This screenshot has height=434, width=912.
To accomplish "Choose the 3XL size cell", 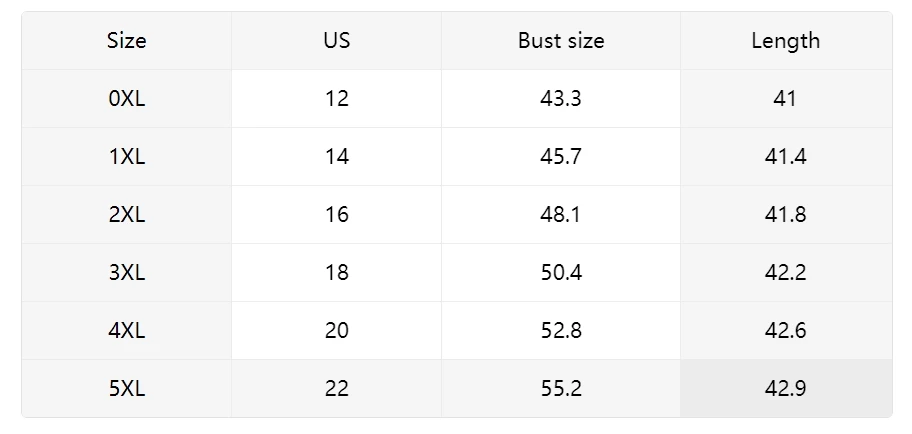I will 127,272.
